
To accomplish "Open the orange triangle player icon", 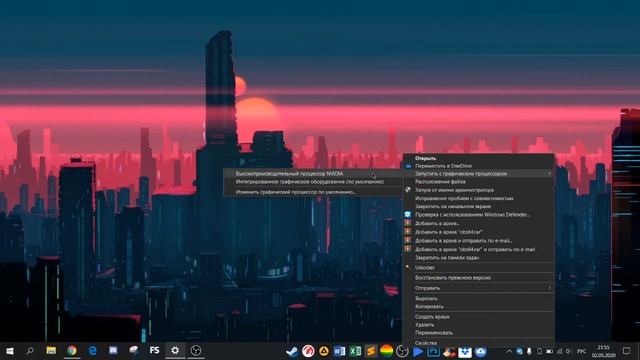I will 324,351.
